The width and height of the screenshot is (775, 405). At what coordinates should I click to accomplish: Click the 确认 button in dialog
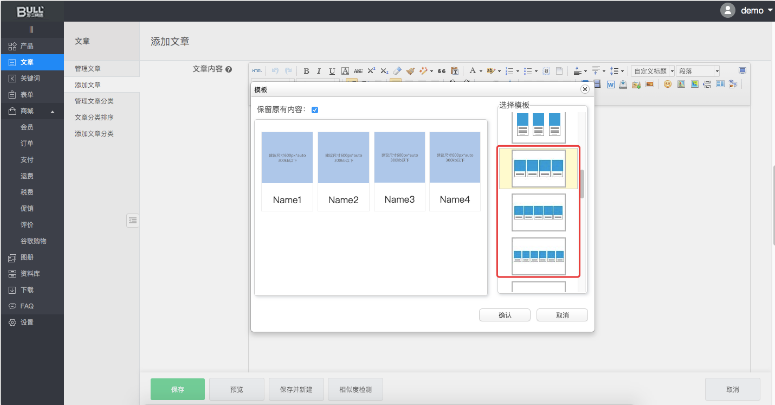pyautogui.click(x=504, y=314)
